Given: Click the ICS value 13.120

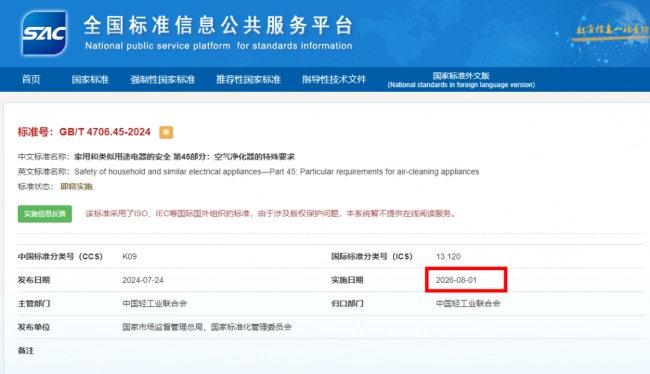Looking at the screenshot, I should point(448,257).
